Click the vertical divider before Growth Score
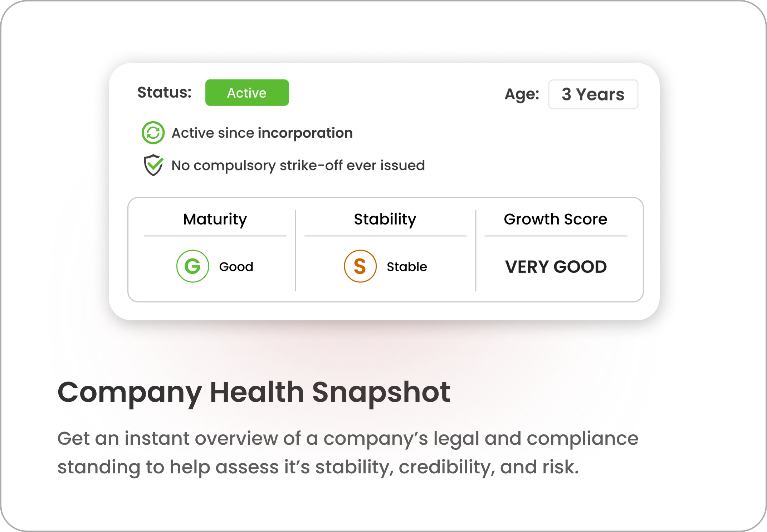 point(475,251)
